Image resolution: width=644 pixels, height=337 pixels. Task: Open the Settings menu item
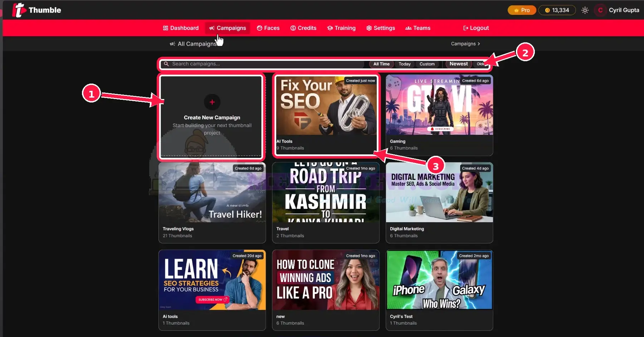click(x=381, y=28)
